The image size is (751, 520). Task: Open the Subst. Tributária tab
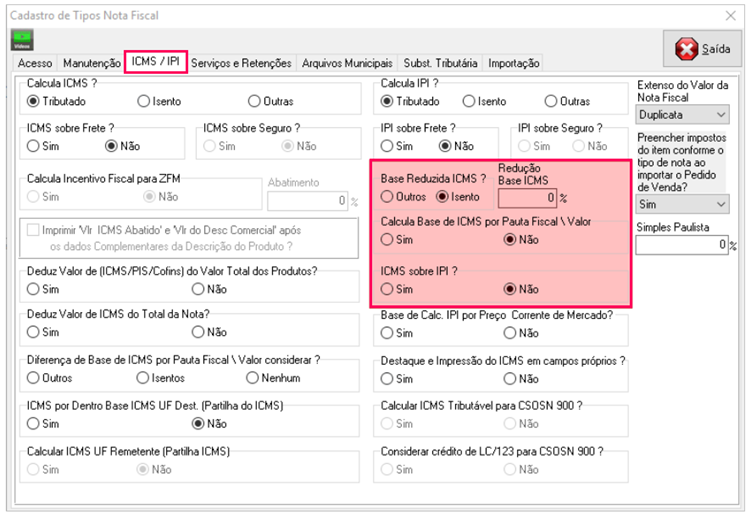pyautogui.click(x=441, y=63)
